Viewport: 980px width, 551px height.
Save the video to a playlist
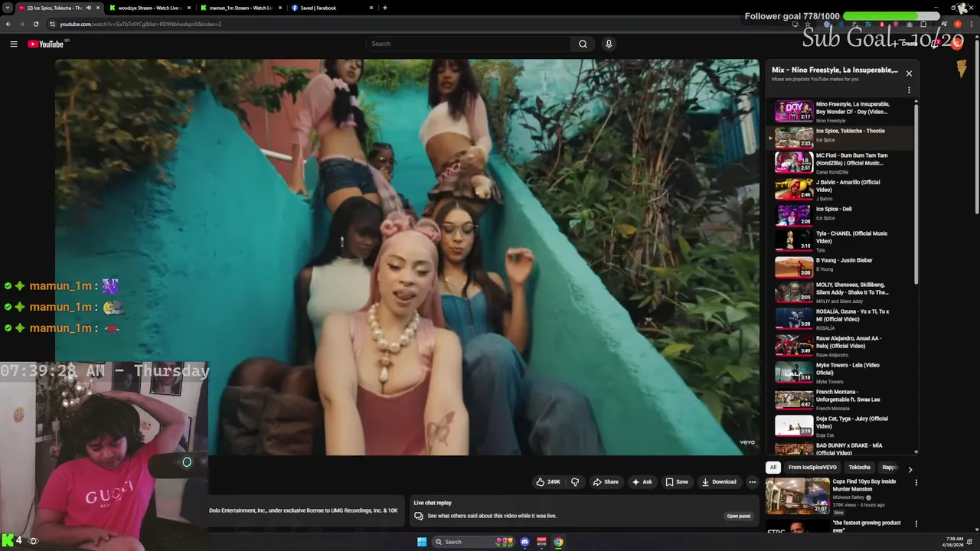[x=677, y=482]
